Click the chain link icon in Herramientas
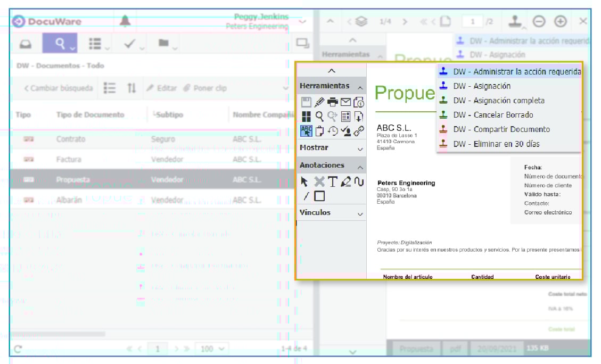 (x=359, y=131)
